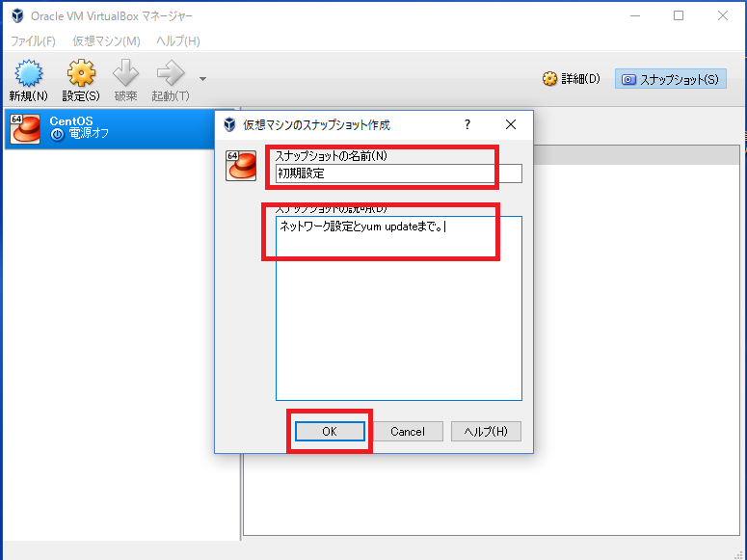Click the red hat OS icon inside dialog
Screen dimensions: 747x560
point(241,166)
